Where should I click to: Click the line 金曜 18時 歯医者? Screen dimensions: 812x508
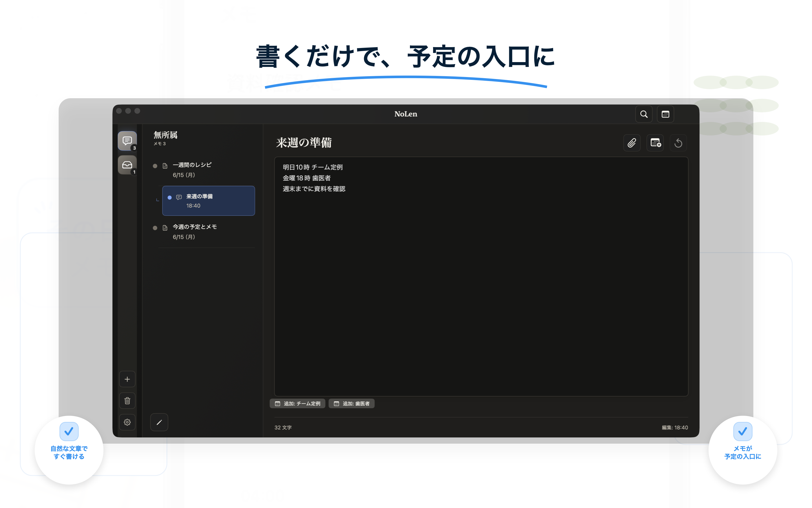coord(306,178)
